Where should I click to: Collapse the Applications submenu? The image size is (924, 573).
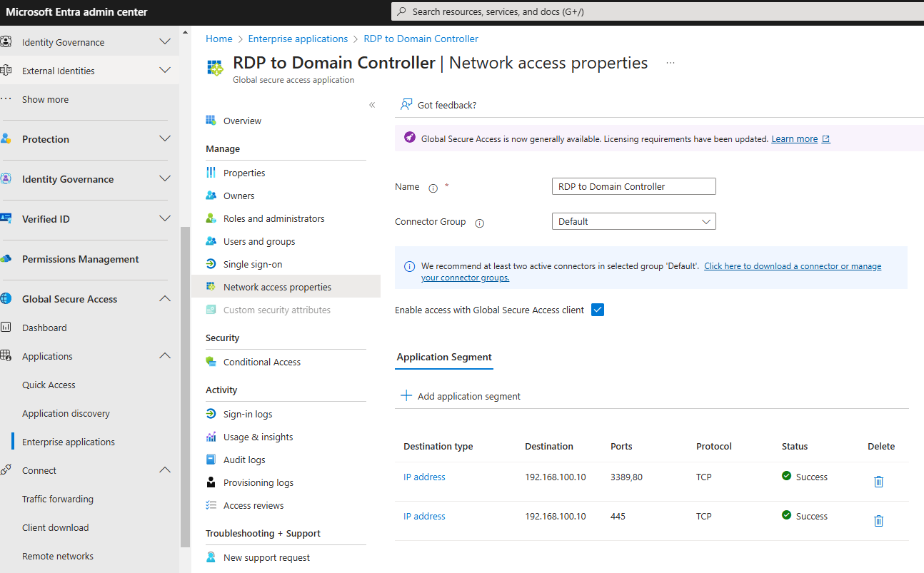pyautogui.click(x=165, y=356)
